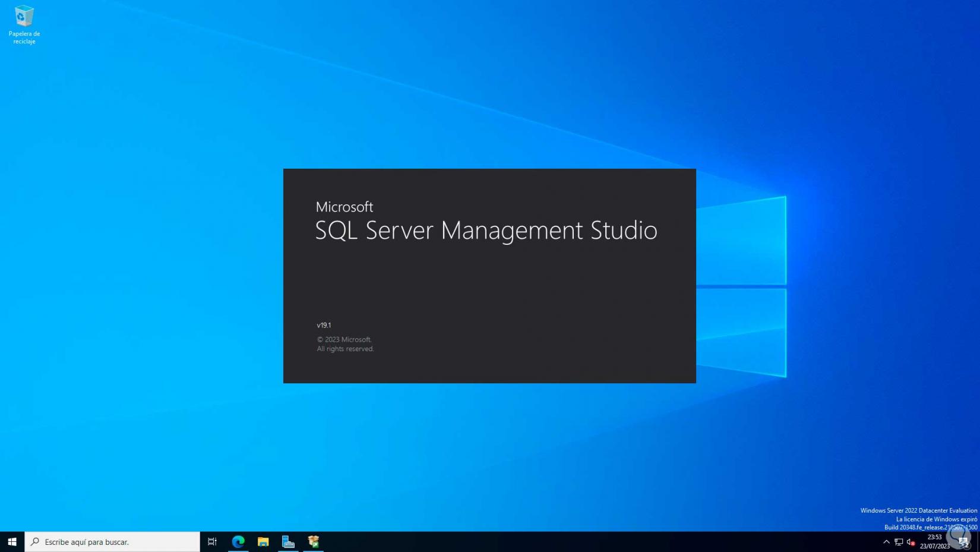Switch to Server Manager on the taskbar

coord(288,542)
